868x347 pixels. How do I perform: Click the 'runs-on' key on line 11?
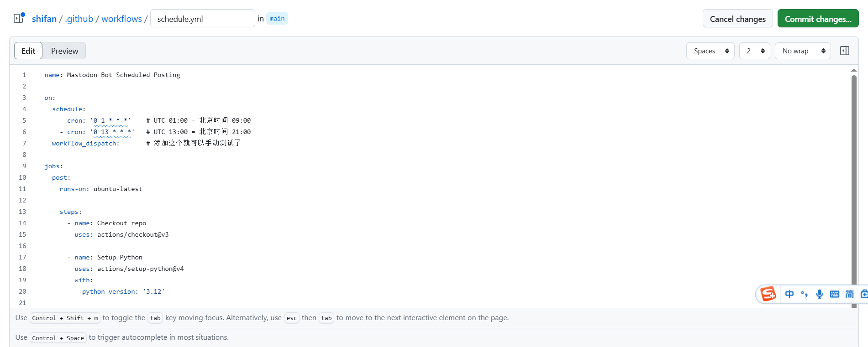[x=73, y=189]
